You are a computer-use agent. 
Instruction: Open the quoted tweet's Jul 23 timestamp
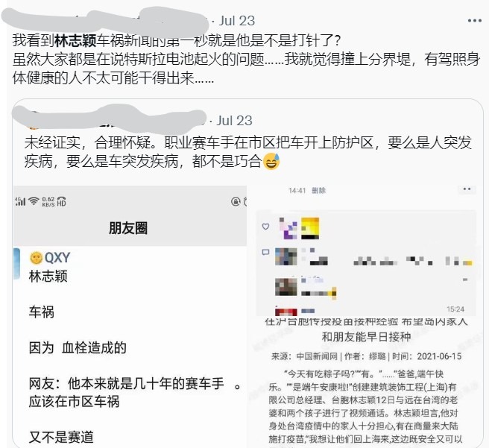tap(234, 120)
